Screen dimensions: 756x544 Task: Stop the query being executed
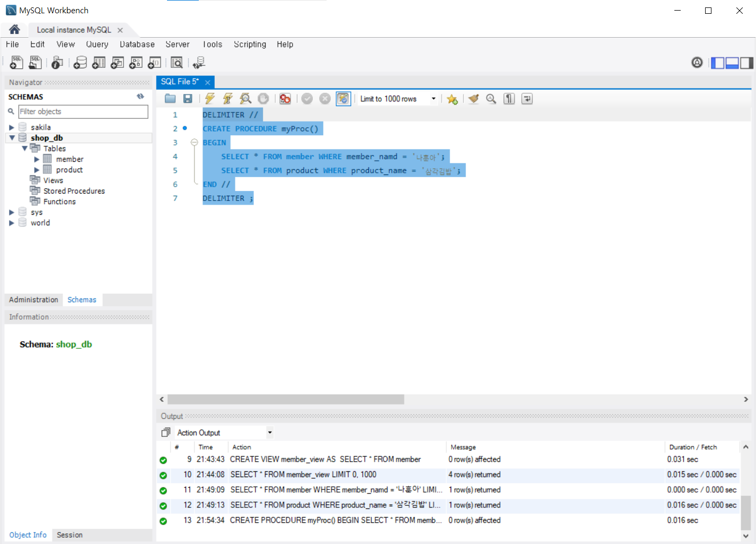click(x=263, y=99)
